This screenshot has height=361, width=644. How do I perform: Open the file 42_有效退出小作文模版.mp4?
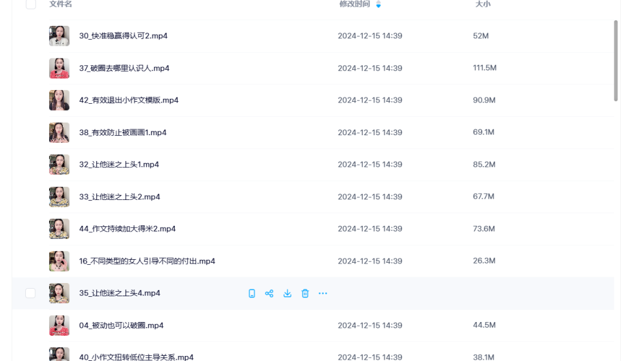tap(128, 100)
